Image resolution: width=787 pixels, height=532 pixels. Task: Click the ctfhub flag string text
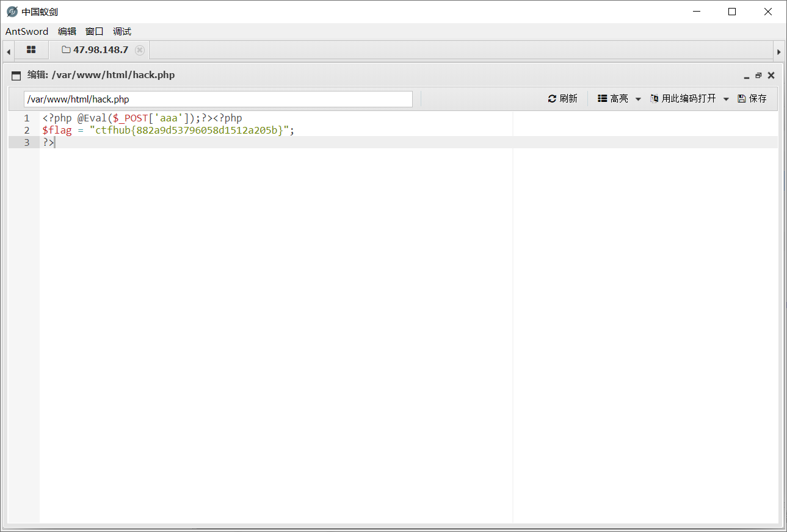(x=189, y=131)
